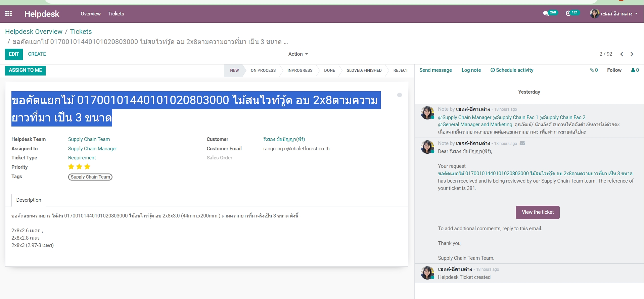Image resolution: width=644 pixels, height=299 pixels.
Task: Mark the ticket stage as DONE
Action: click(x=329, y=70)
